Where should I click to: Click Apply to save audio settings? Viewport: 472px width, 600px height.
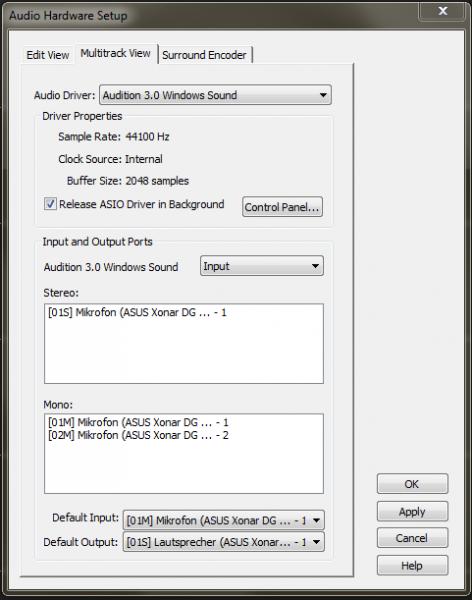pos(412,512)
